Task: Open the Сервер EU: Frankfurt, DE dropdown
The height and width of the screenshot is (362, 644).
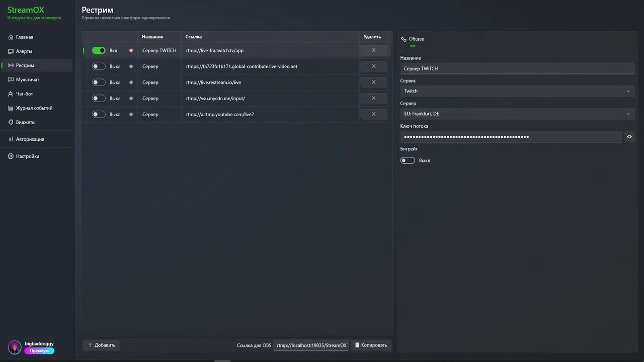Action: tap(518, 114)
